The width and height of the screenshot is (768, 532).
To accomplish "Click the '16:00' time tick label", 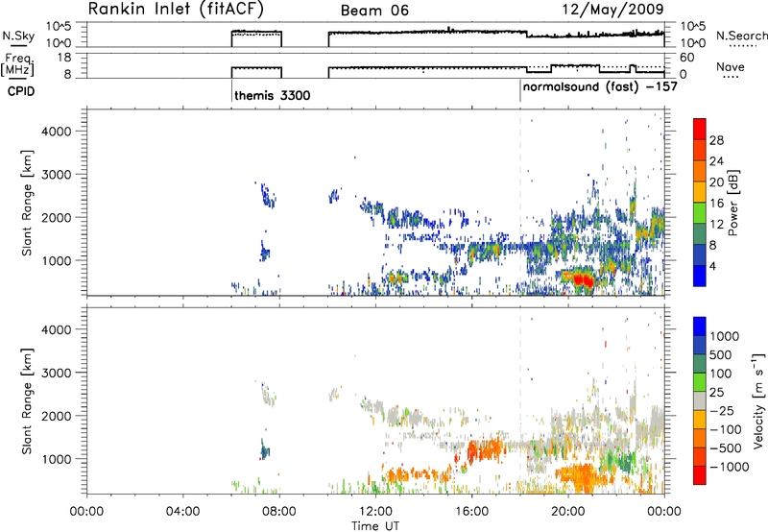I will point(471,512).
